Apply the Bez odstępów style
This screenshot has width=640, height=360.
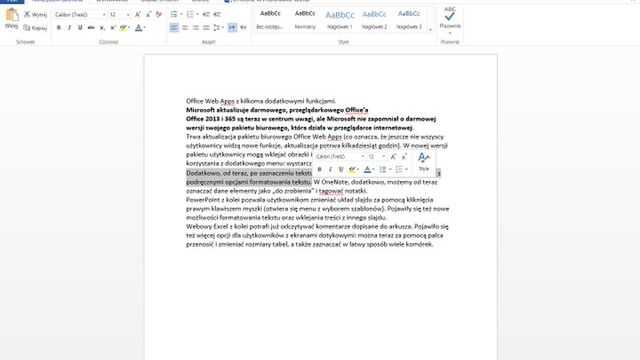270,20
